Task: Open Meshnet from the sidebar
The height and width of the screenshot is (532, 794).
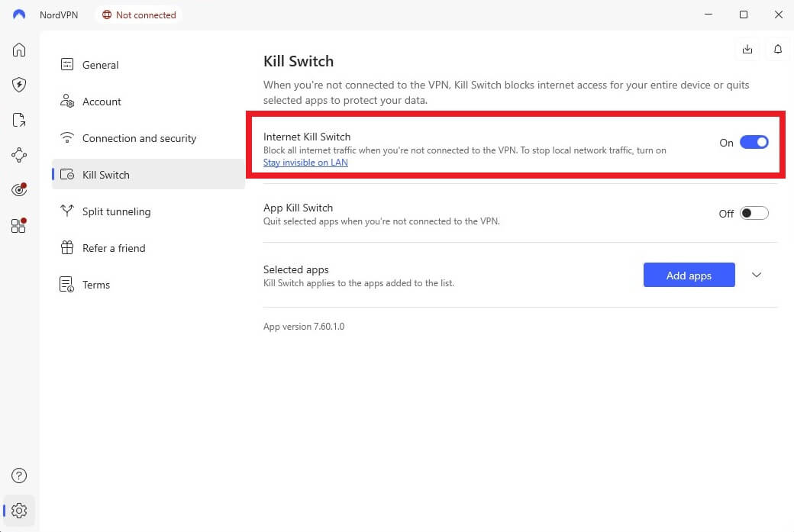Action: click(x=18, y=155)
